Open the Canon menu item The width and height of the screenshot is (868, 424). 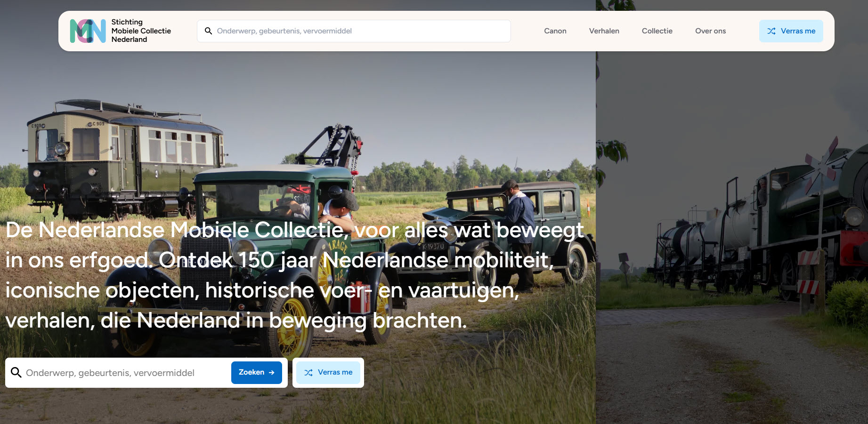click(555, 31)
